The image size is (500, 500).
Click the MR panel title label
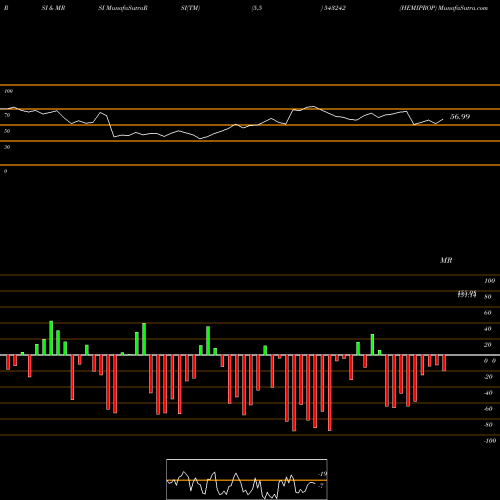coord(446,260)
